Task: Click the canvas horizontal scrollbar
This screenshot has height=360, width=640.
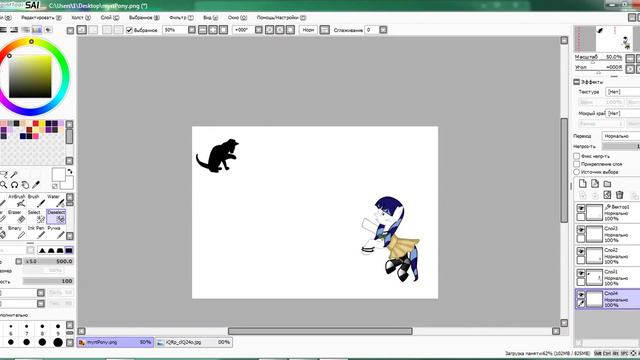Action: (320, 331)
